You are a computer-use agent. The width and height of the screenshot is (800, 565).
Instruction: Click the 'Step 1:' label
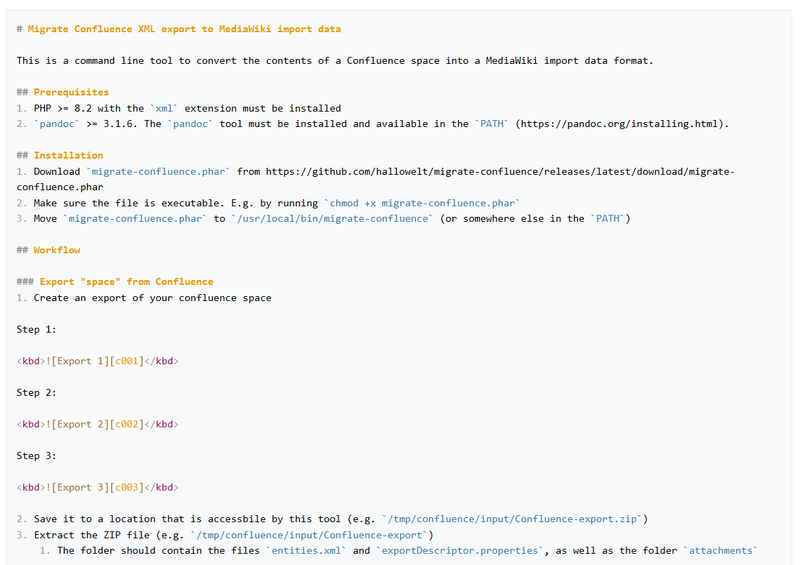[36, 329]
